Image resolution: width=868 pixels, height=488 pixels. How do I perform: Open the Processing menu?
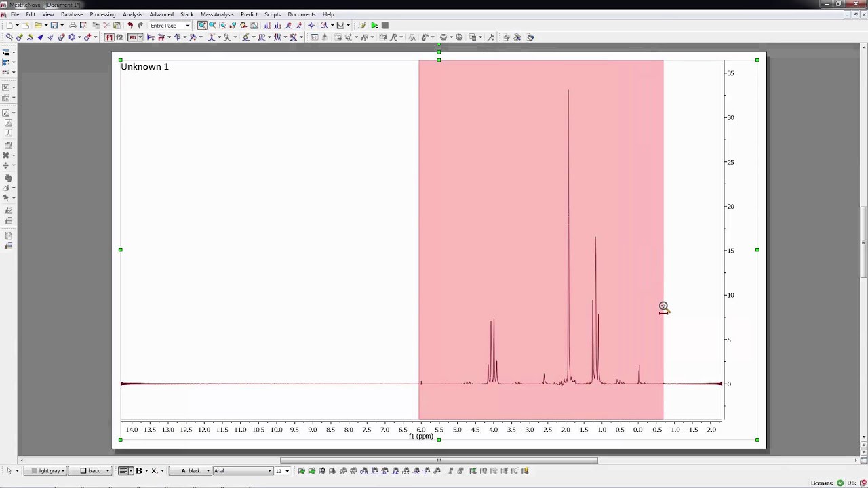[102, 14]
